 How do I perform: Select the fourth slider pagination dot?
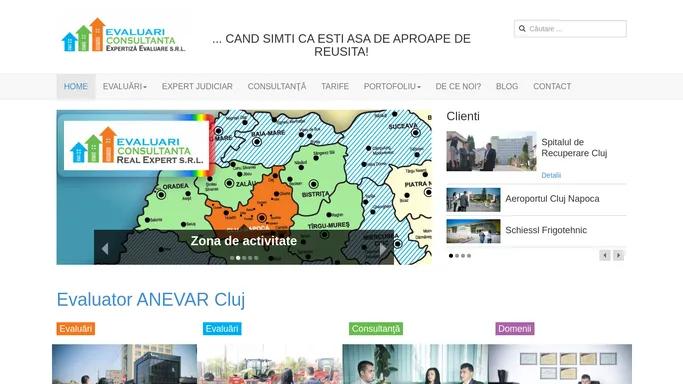pyautogui.click(x=250, y=258)
